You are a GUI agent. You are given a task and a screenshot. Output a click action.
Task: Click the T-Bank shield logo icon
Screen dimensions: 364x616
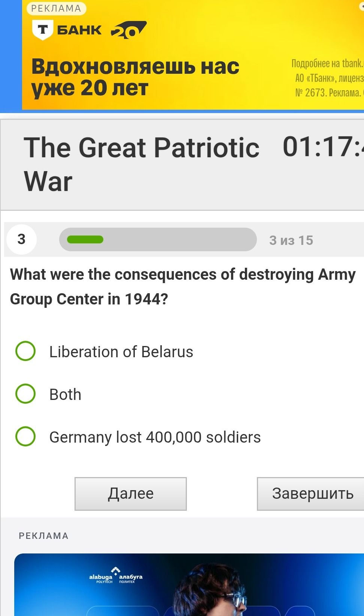click(43, 30)
